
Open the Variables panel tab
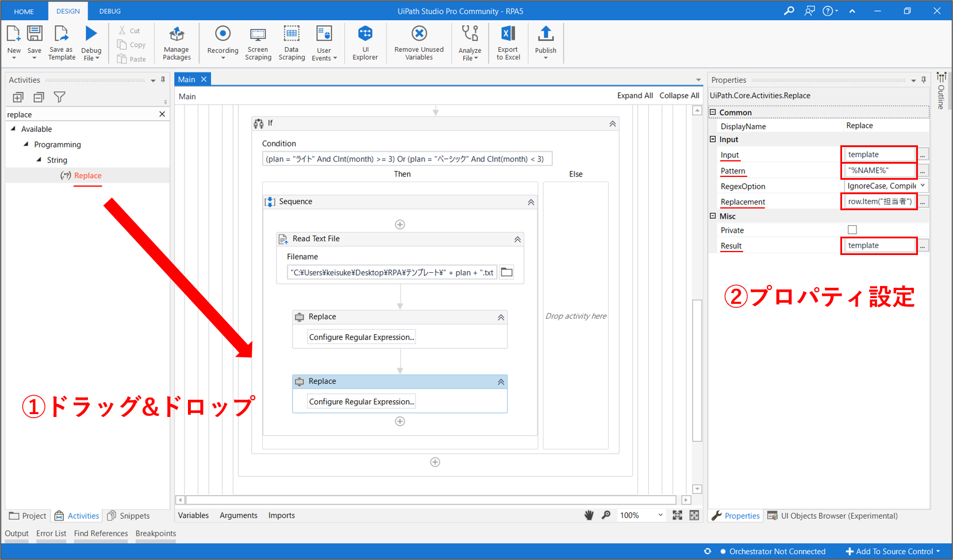(193, 515)
